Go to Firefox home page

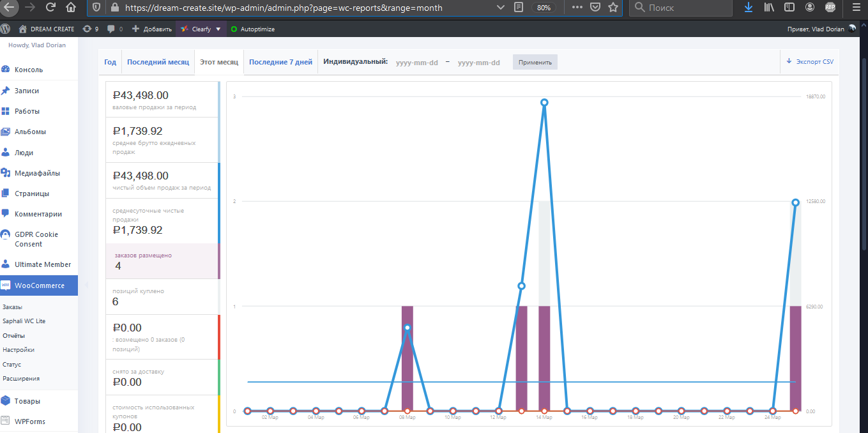click(x=71, y=8)
